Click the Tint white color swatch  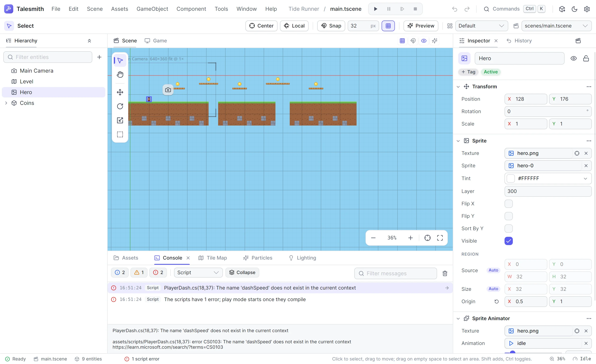tap(511, 178)
